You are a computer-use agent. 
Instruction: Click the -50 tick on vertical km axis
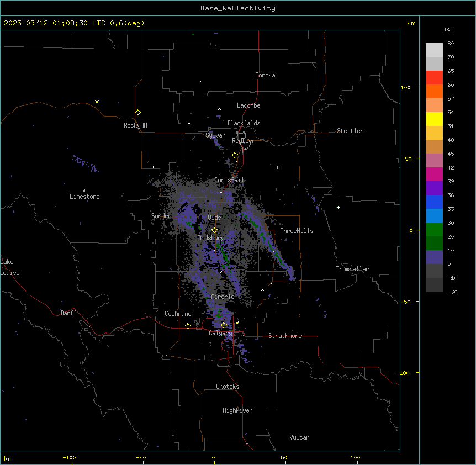(x=405, y=302)
